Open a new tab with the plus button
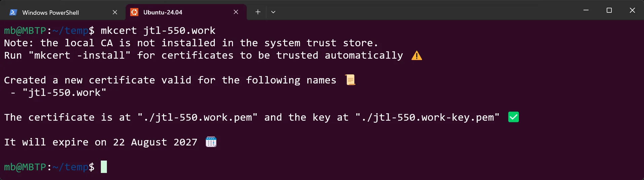The width and height of the screenshot is (644, 180). (x=258, y=12)
